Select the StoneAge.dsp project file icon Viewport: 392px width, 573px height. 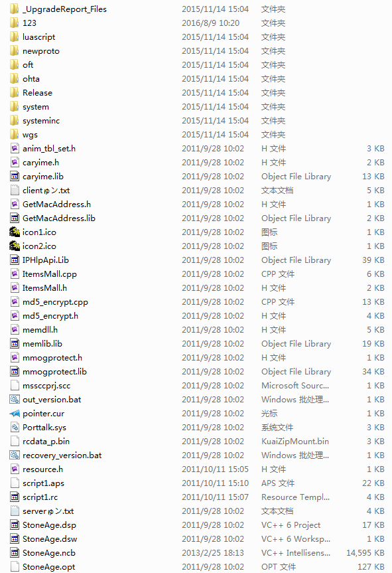pos(14,525)
